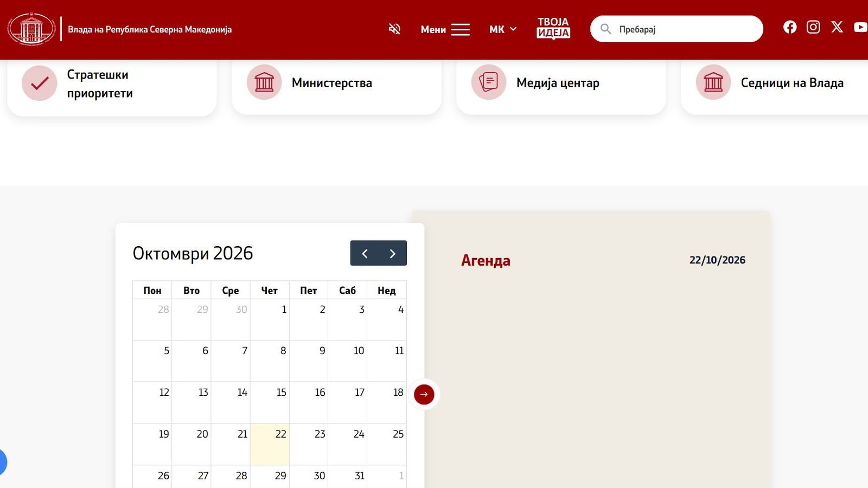The image size is (868, 488).
Task: Click the magnifier search icon
Action: click(605, 29)
